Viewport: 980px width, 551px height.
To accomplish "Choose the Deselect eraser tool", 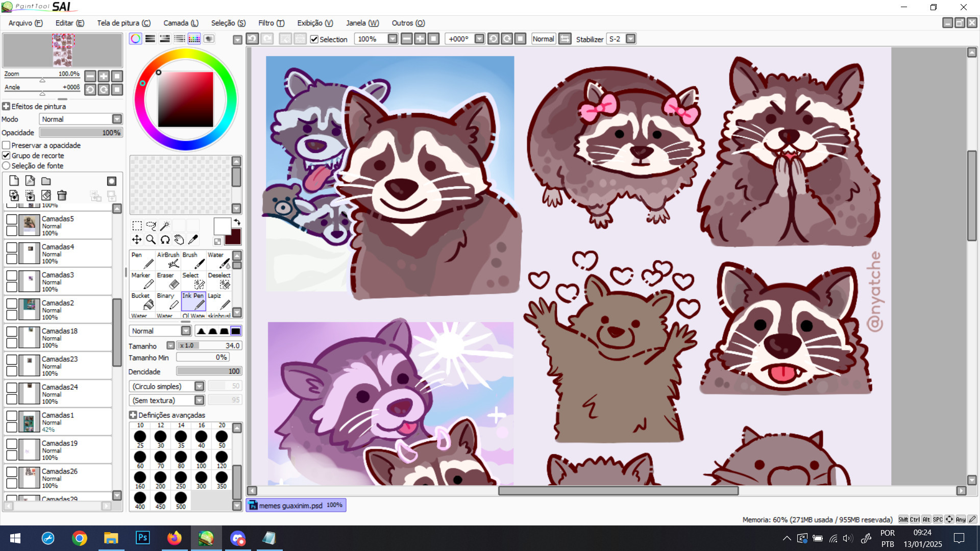I will (219, 280).
